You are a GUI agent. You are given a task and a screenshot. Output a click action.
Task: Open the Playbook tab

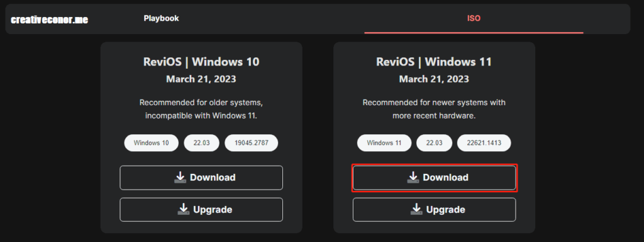(162, 18)
